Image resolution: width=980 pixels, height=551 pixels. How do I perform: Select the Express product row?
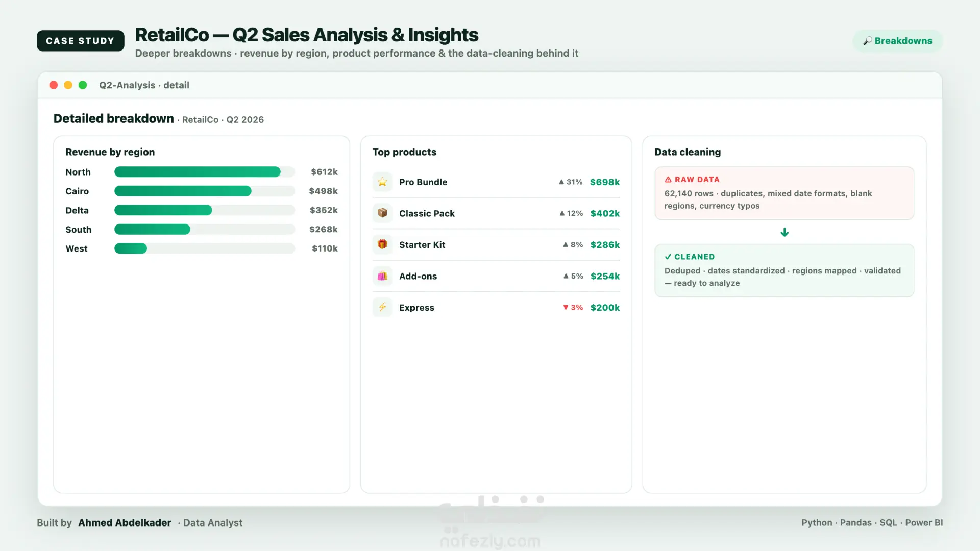[496, 308]
